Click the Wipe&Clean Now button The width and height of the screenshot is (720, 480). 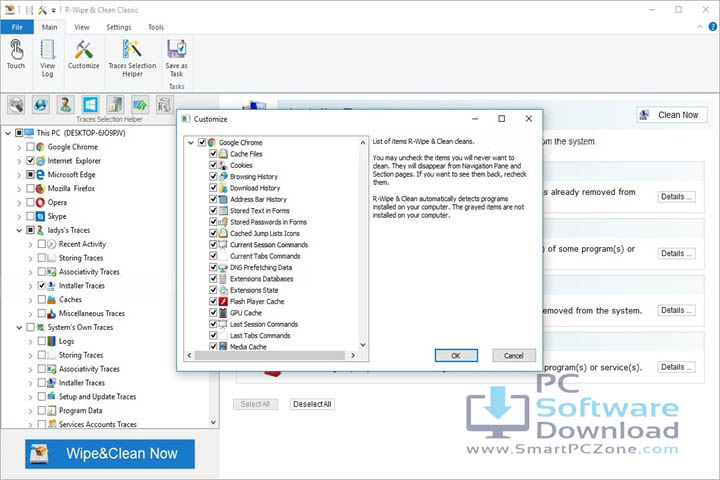tap(110, 454)
